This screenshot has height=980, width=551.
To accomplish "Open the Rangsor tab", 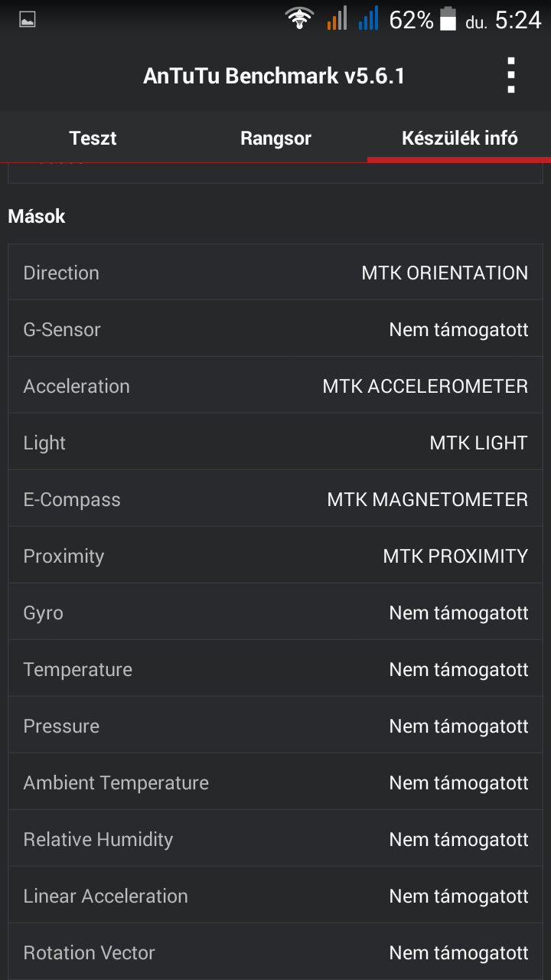I will (275, 138).
